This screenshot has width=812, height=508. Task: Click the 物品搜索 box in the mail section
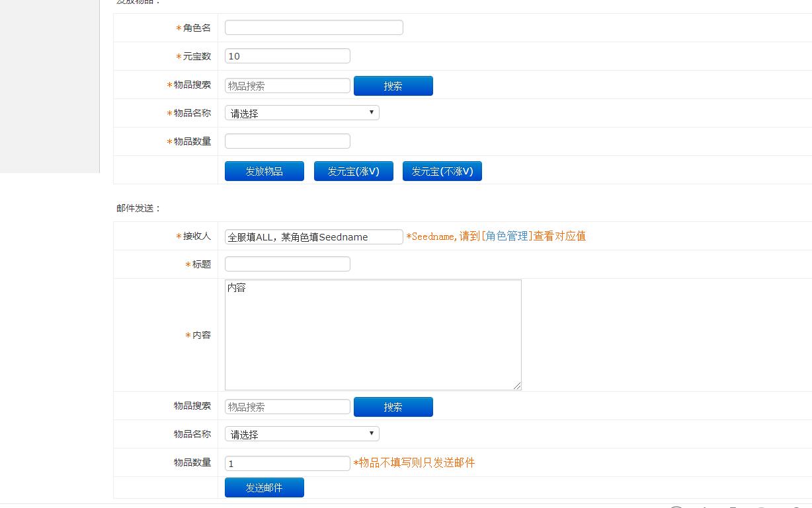(x=287, y=407)
